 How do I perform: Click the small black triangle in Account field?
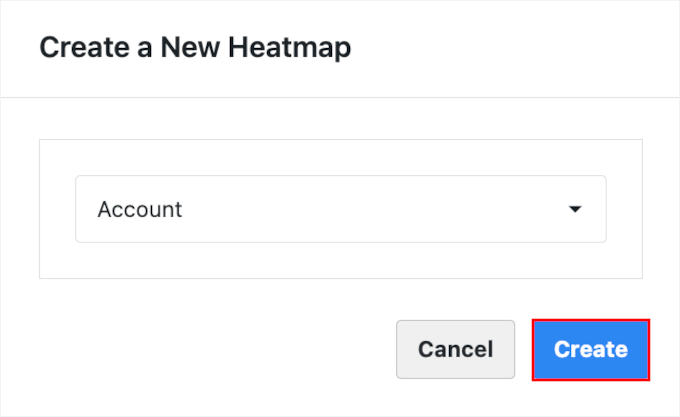coord(574,210)
